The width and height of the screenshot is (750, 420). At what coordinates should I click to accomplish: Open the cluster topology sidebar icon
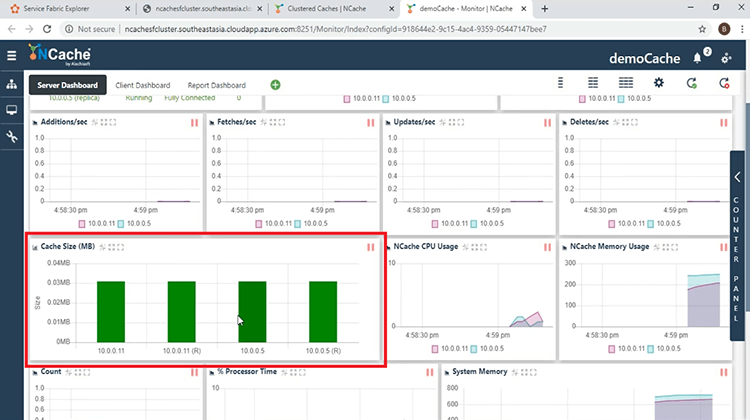click(11, 85)
